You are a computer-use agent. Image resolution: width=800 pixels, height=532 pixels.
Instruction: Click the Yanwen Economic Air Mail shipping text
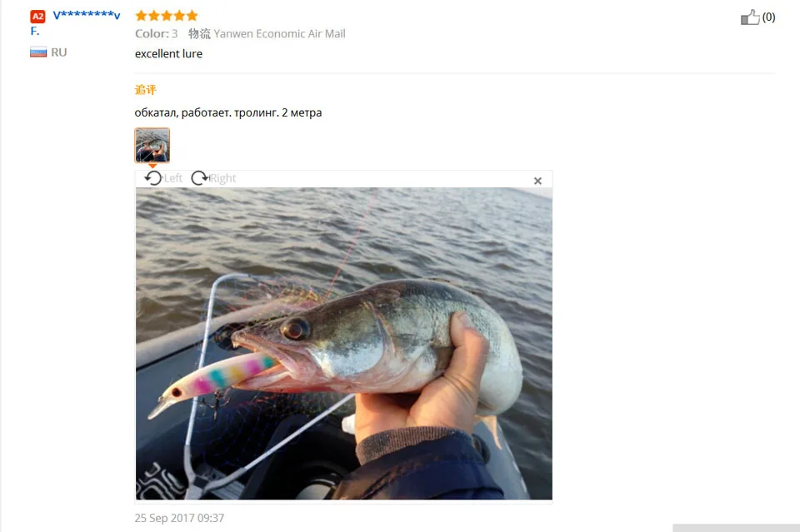(280, 33)
